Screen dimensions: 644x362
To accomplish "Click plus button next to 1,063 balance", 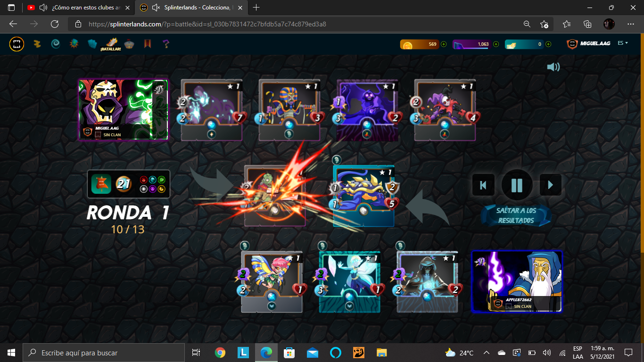I will tap(496, 44).
